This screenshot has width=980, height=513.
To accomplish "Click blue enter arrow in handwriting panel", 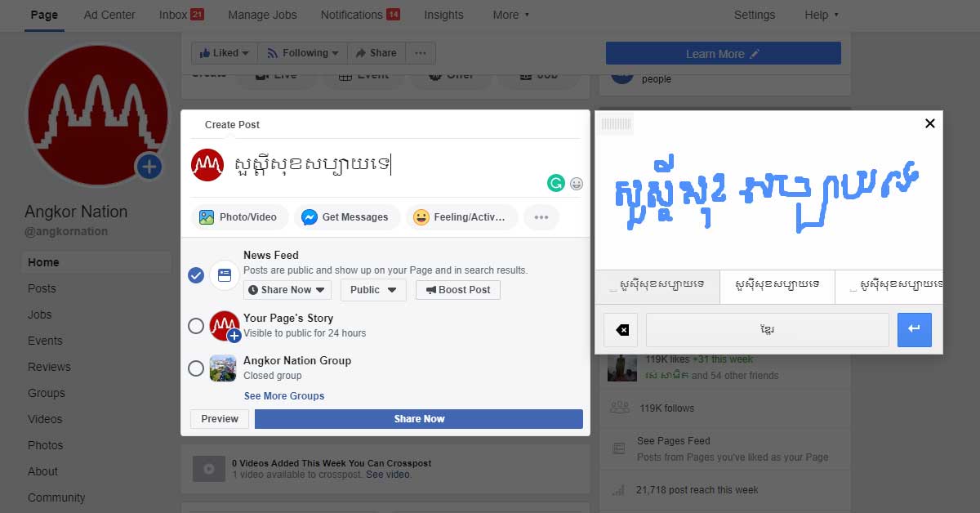I will (x=914, y=330).
